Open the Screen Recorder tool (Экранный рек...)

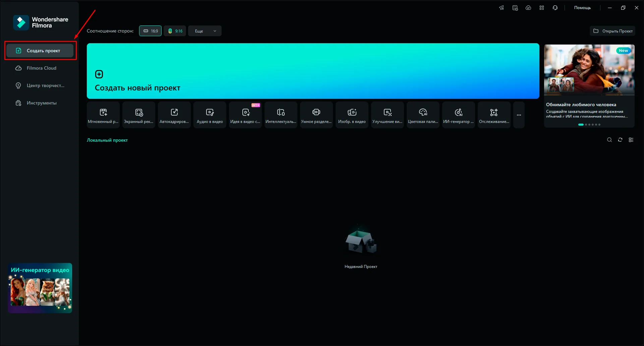(x=138, y=115)
